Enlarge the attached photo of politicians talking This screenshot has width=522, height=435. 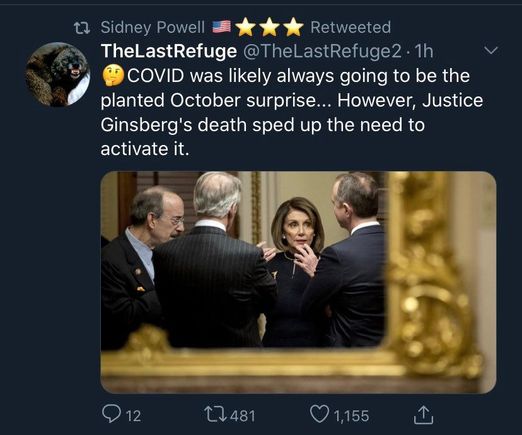pyautogui.click(x=298, y=282)
